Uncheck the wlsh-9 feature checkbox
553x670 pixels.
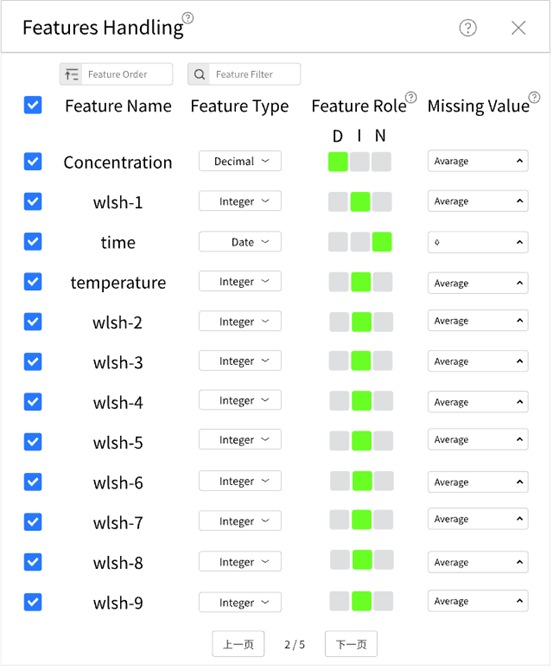click(33, 602)
